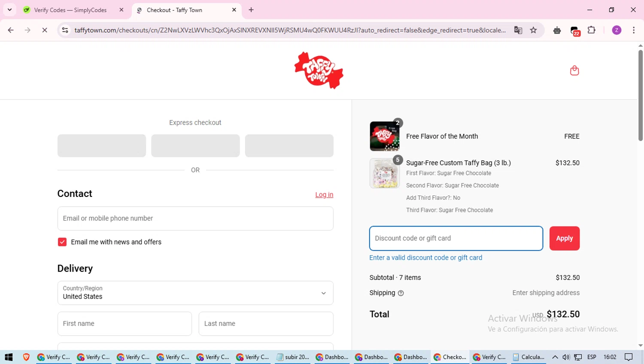Select 'Subtotal · 7 items' text
This screenshot has height=364, width=644.
[395, 278]
